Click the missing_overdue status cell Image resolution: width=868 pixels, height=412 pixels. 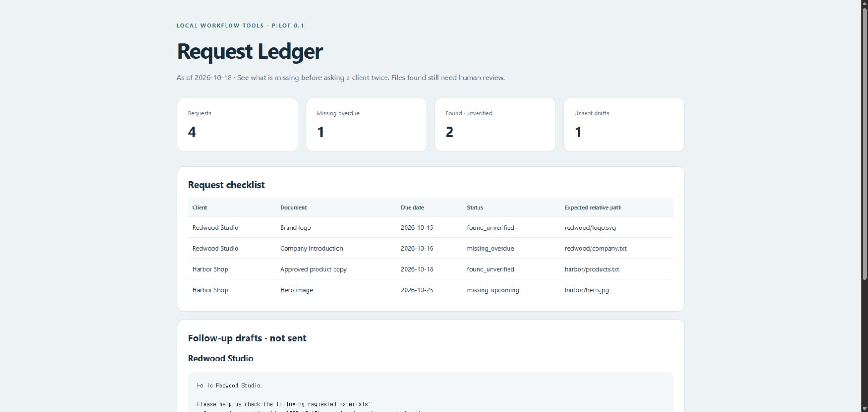(490, 248)
